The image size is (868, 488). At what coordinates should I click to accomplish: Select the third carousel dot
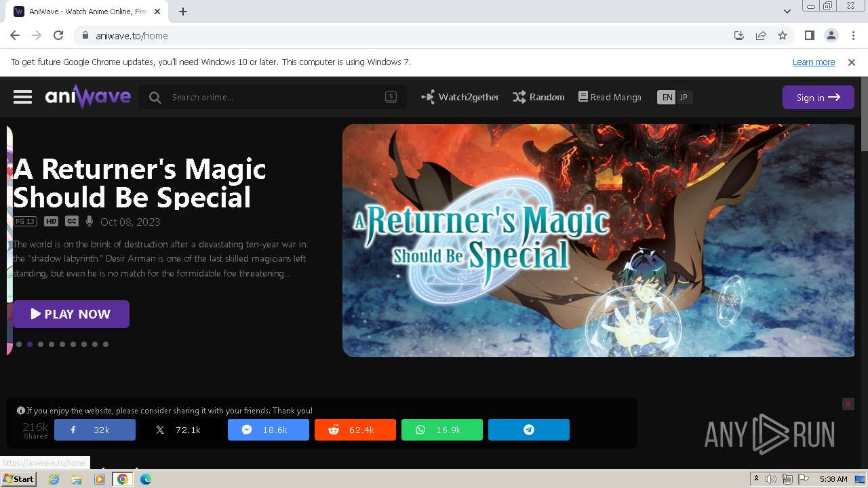41,344
